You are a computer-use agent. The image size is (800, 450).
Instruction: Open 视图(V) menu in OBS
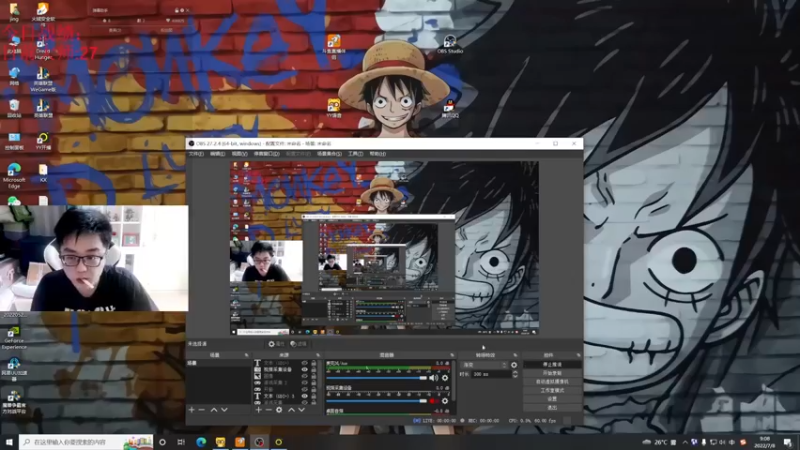pos(239,154)
